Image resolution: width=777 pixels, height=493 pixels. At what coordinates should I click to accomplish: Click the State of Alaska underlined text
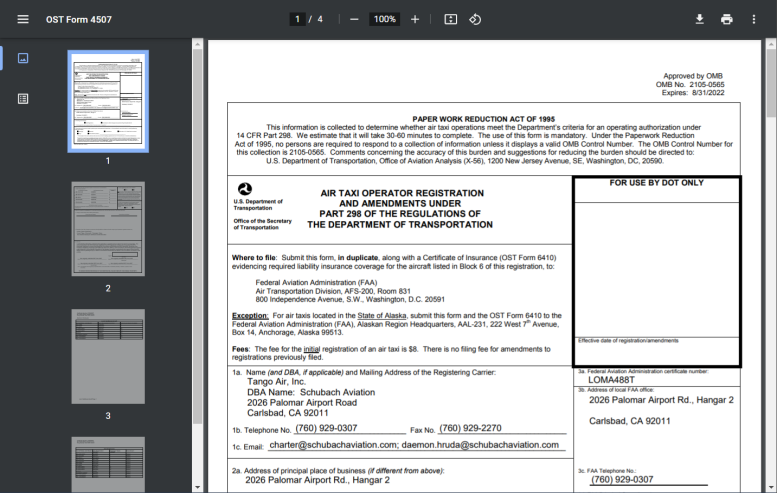[382, 316]
